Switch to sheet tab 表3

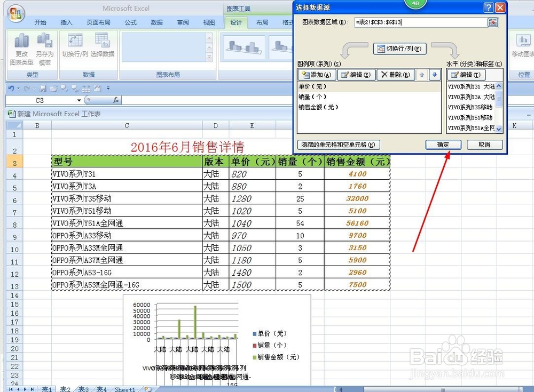pos(83,389)
